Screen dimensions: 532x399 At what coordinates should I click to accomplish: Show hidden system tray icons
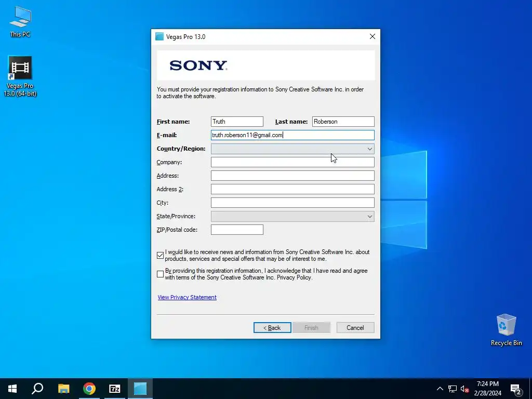pos(440,389)
